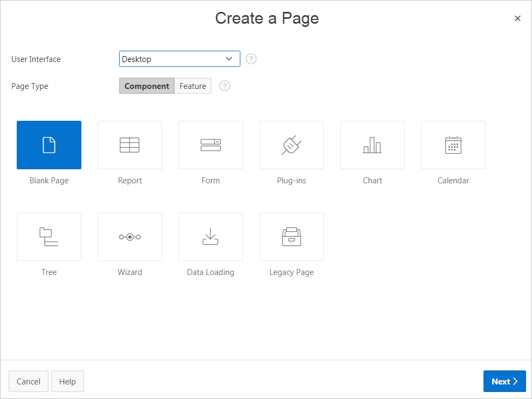Open the User Interface dropdown
Screen dimensions: 532x399
[179, 59]
